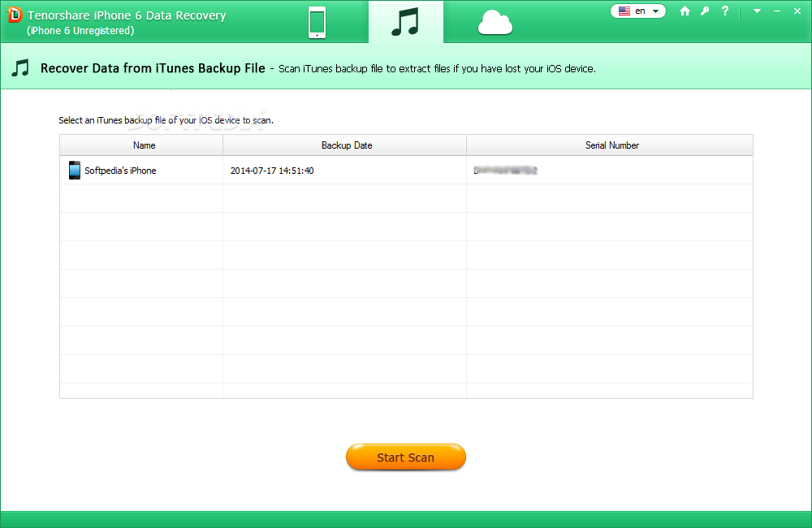
Task: Sort by the Serial Number column header
Action: click(610, 145)
